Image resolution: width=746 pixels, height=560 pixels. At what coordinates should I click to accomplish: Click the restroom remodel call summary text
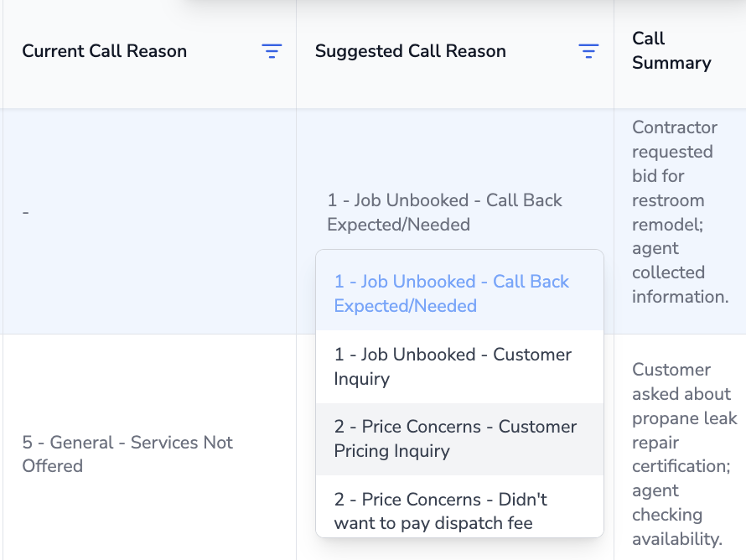675,212
